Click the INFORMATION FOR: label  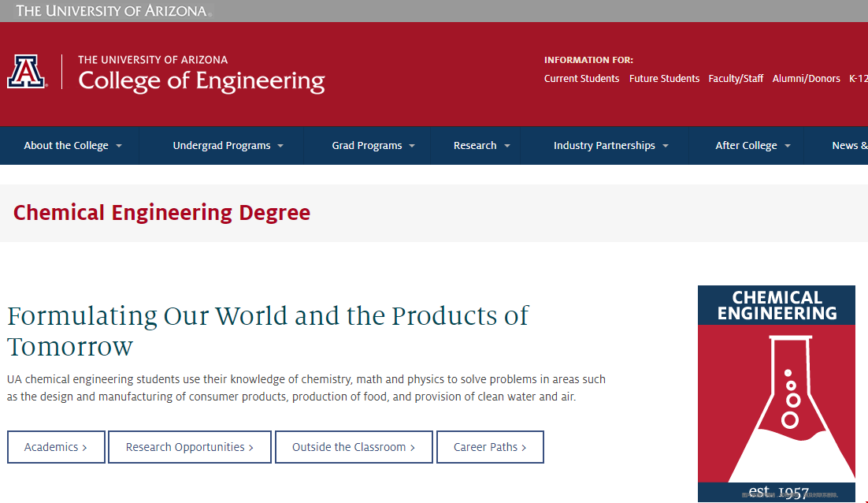[588, 60]
